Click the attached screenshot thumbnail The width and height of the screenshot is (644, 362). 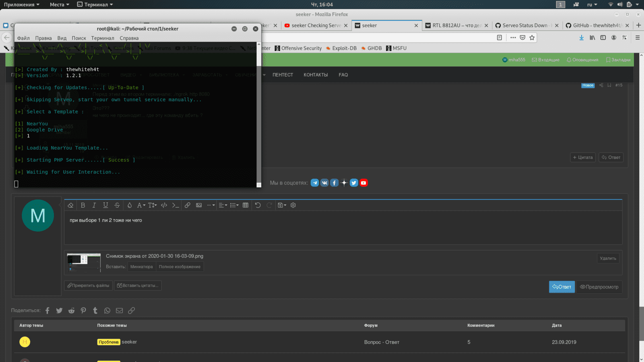[x=84, y=263]
